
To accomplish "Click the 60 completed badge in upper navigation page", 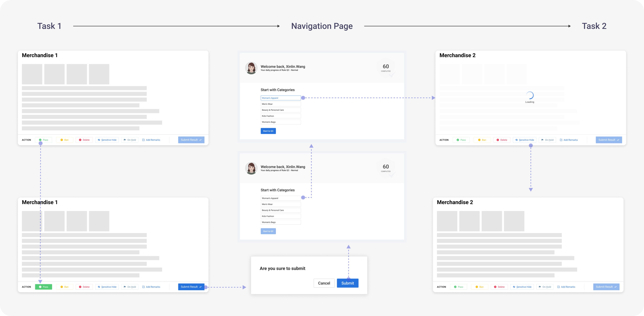I will (386, 68).
